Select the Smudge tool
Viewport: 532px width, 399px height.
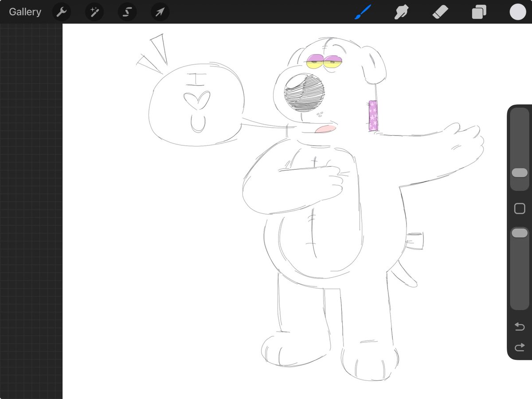(x=401, y=12)
